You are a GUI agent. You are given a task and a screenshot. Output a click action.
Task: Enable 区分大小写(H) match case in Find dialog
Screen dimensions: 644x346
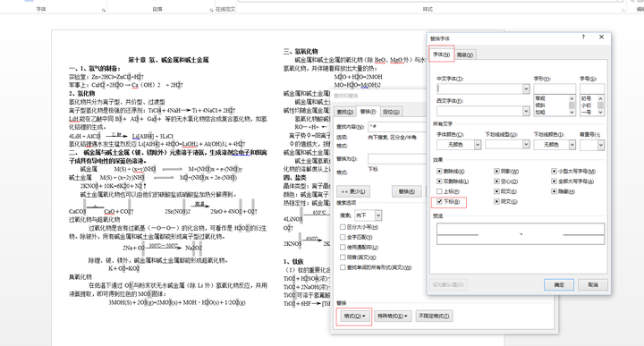click(x=343, y=227)
